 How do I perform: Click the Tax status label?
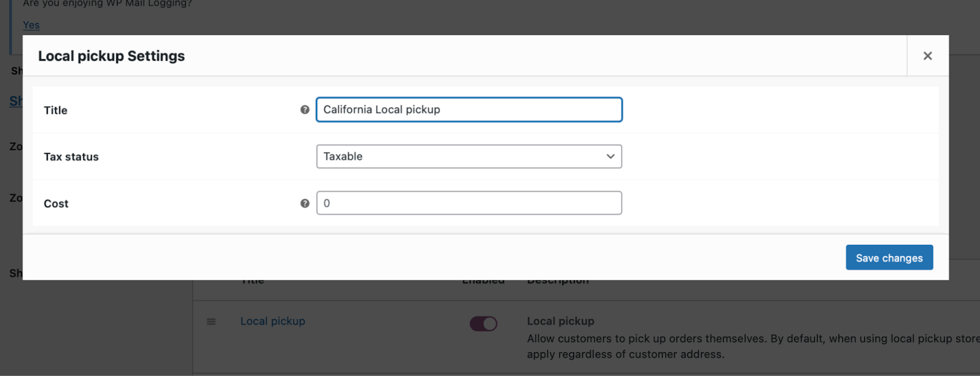pos(71,157)
